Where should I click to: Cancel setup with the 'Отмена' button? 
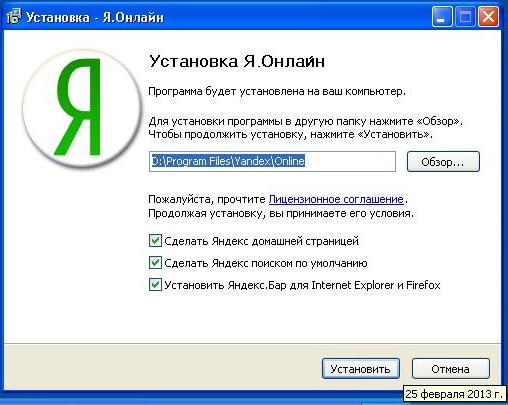[x=451, y=369]
